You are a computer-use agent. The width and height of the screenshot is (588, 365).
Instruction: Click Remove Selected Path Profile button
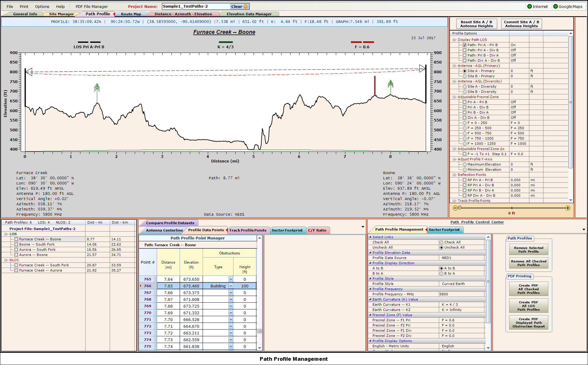528,250
